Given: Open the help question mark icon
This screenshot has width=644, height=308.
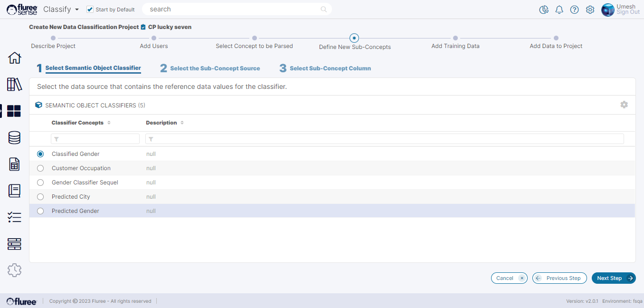Looking at the screenshot, I should [x=574, y=10].
